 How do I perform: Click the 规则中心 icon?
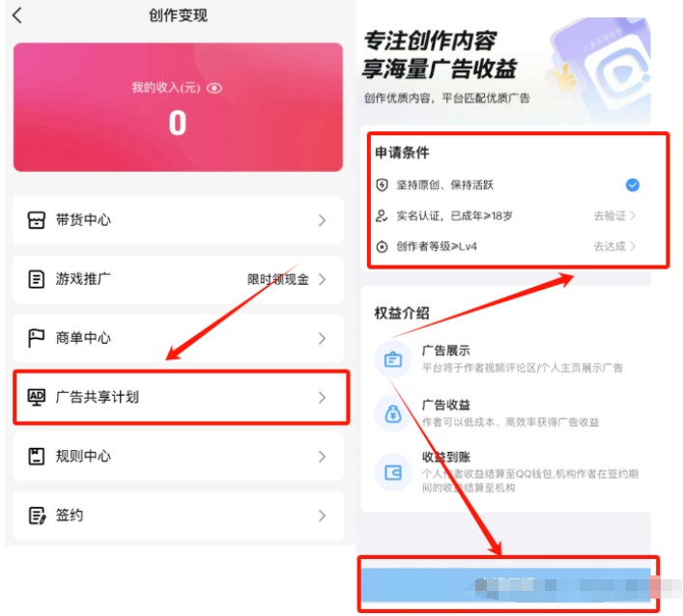36,457
